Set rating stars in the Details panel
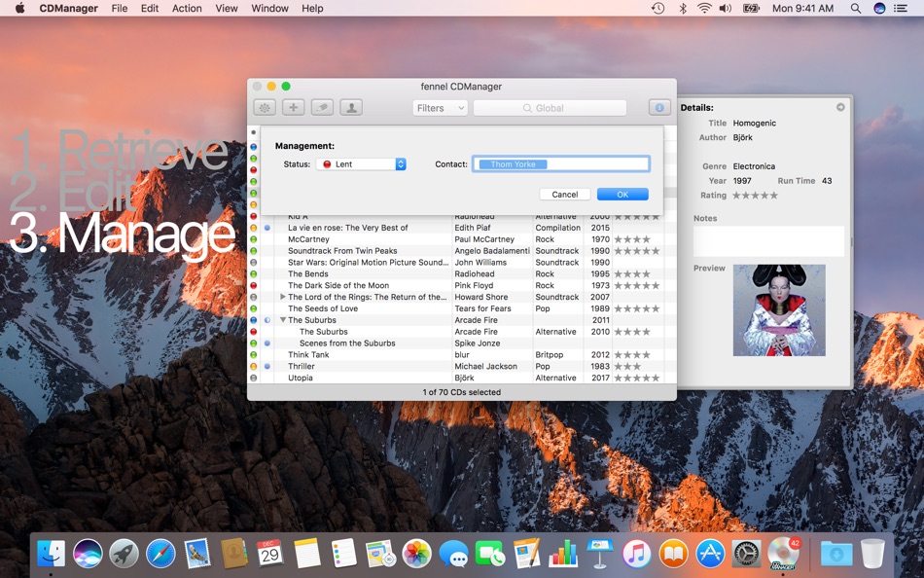Screen dimensions: 924x578 tap(755, 196)
